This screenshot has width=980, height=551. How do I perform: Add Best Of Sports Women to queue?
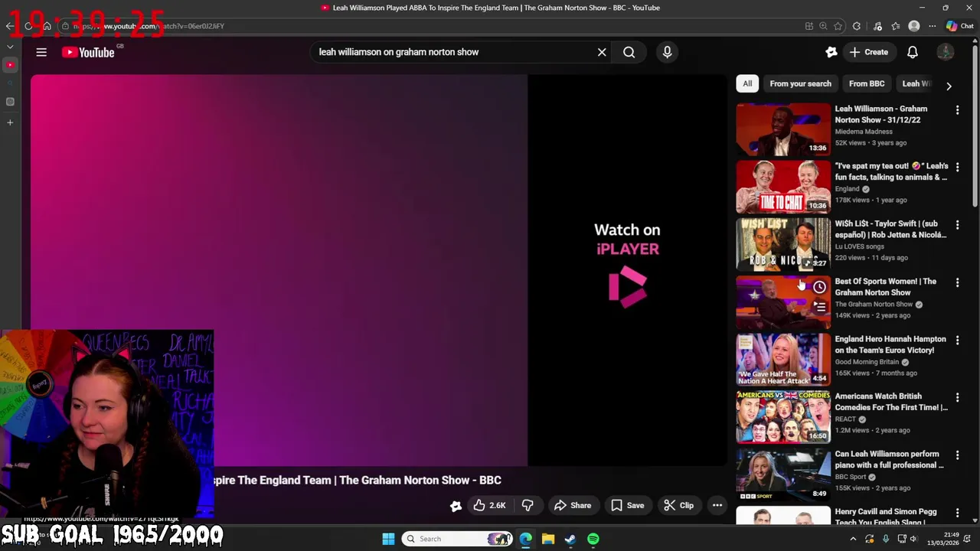(x=819, y=307)
